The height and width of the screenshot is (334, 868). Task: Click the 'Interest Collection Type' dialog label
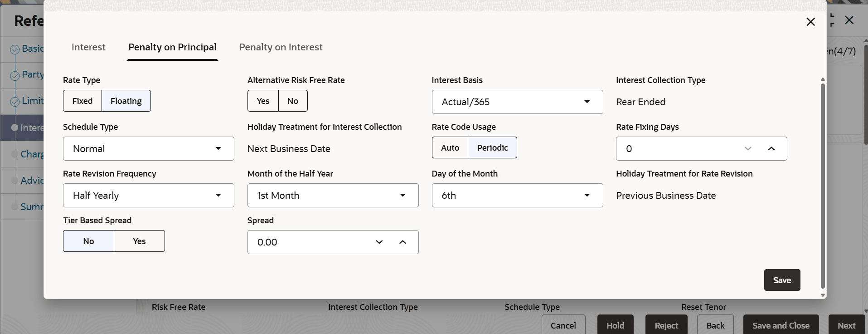click(660, 80)
